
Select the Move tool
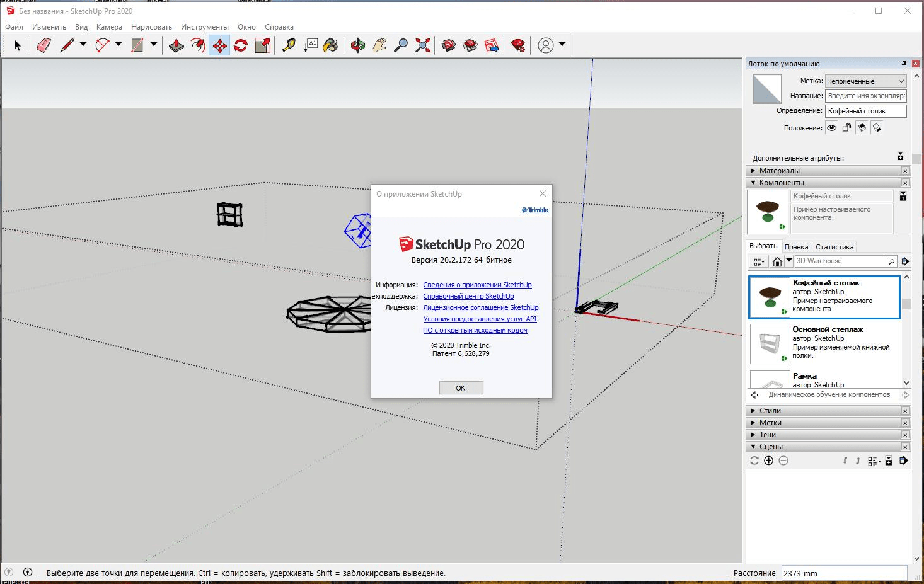click(219, 45)
